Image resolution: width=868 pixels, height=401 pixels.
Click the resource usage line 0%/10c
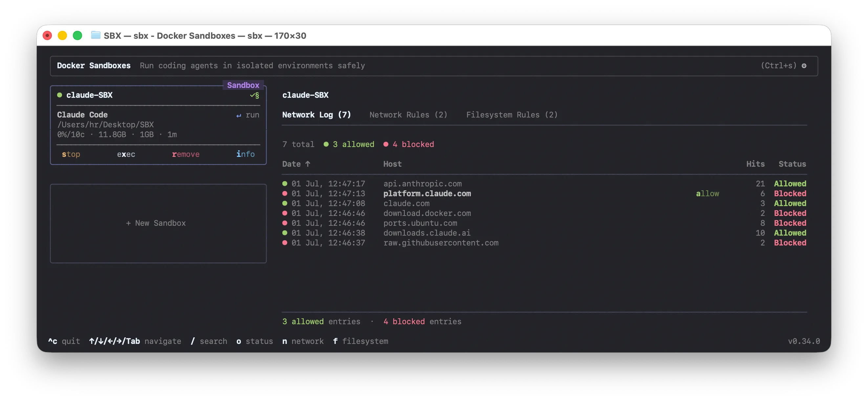coord(117,135)
